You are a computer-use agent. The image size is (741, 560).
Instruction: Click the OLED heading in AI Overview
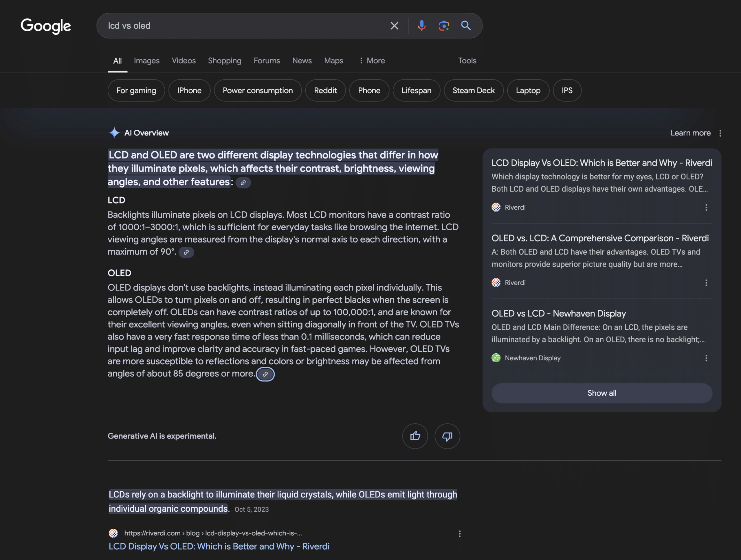coord(119,273)
